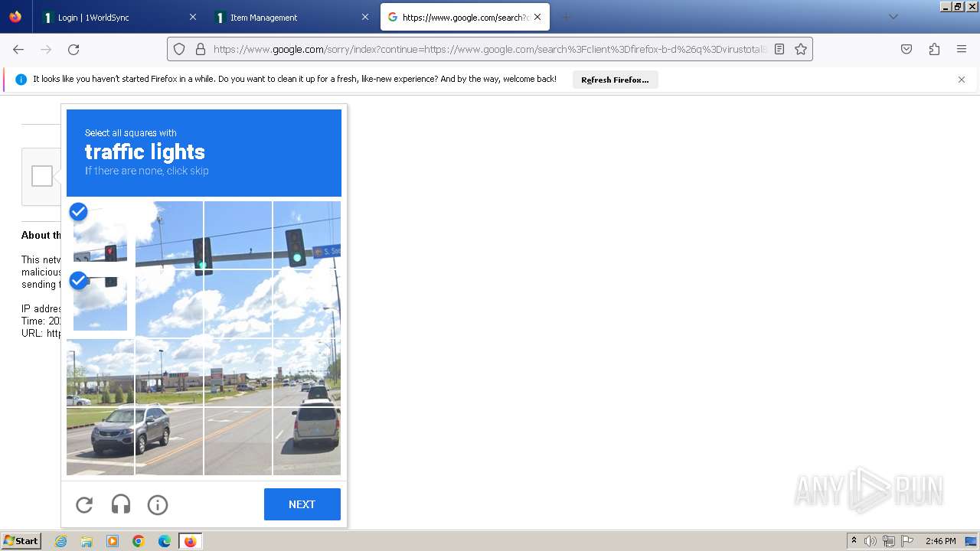This screenshot has width=980, height=551.
Task: Toggle reader view icon
Action: click(x=779, y=49)
